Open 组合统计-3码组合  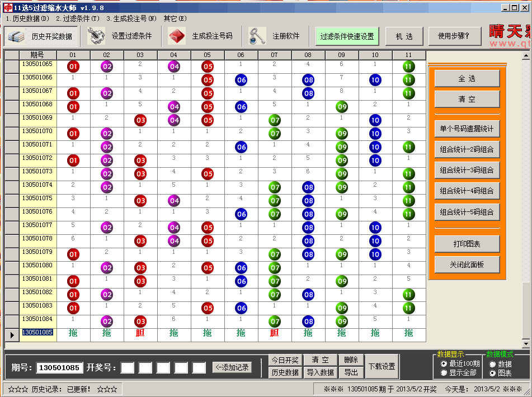[x=467, y=170]
